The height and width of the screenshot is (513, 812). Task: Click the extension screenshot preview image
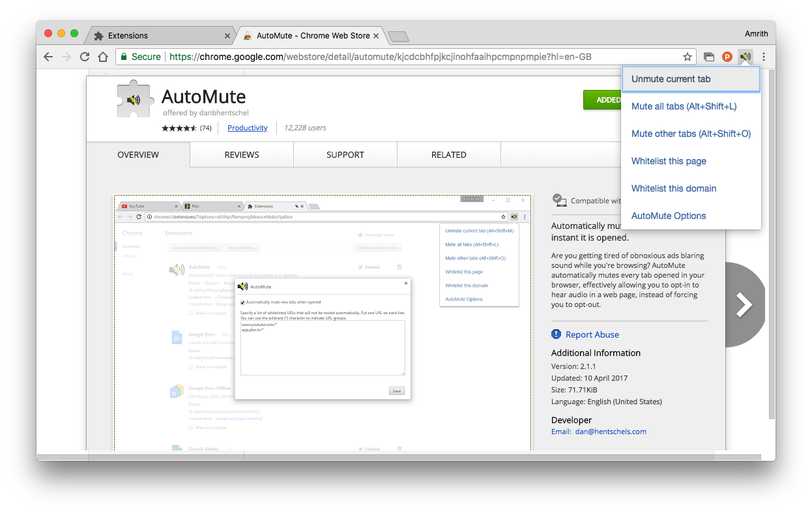323,322
